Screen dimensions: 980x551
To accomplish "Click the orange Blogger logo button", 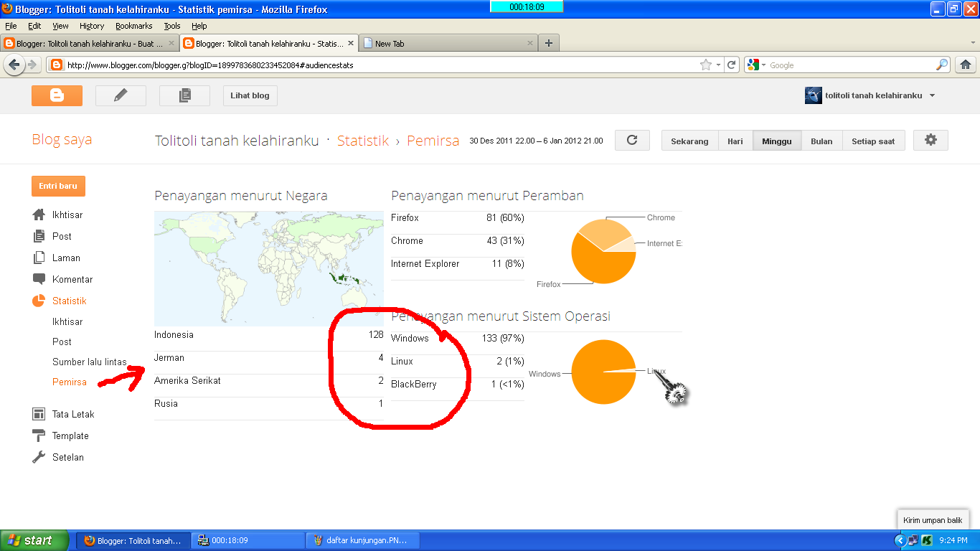I will (x=57, y=95).
